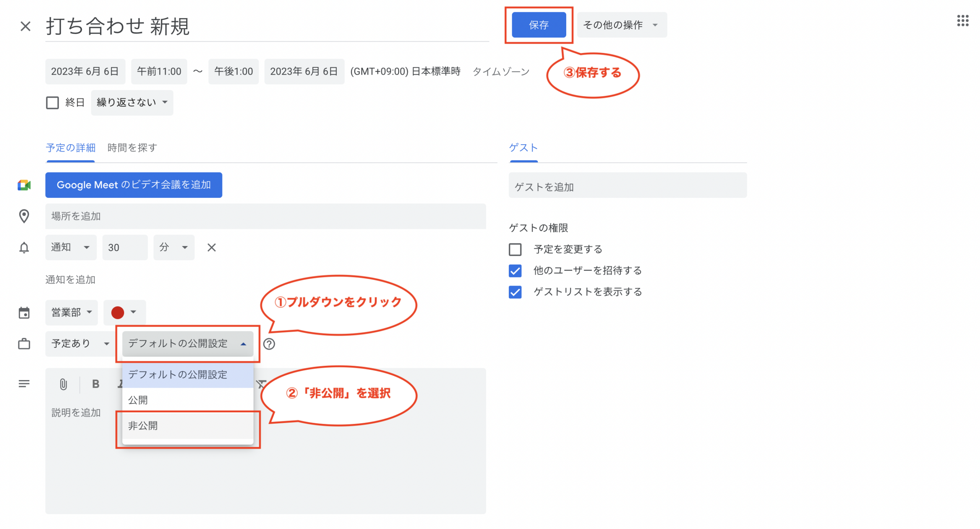Add a Google Meet video conference
980x529 pixels.
[133, 185]
